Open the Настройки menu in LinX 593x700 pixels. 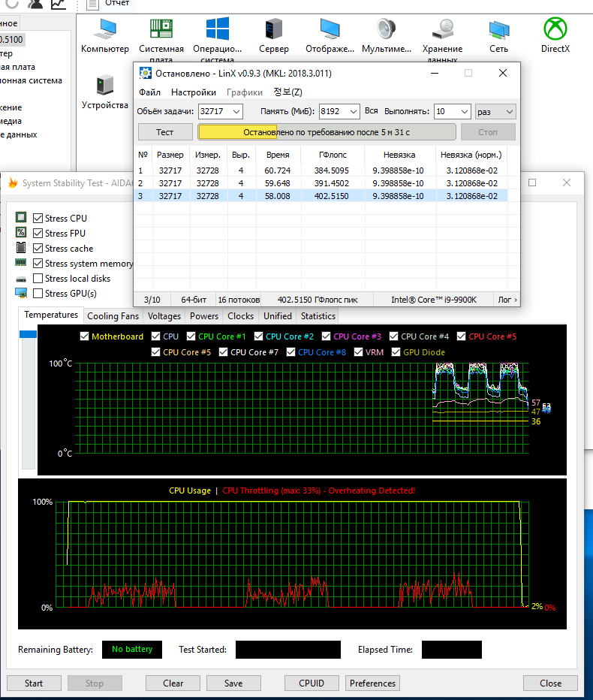(x=193, y=92)
